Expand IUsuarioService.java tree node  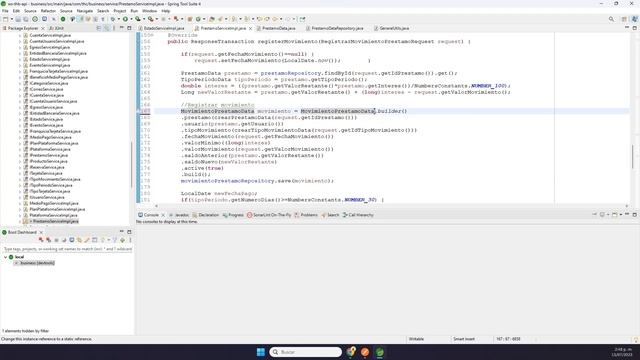tap(20, 197)
